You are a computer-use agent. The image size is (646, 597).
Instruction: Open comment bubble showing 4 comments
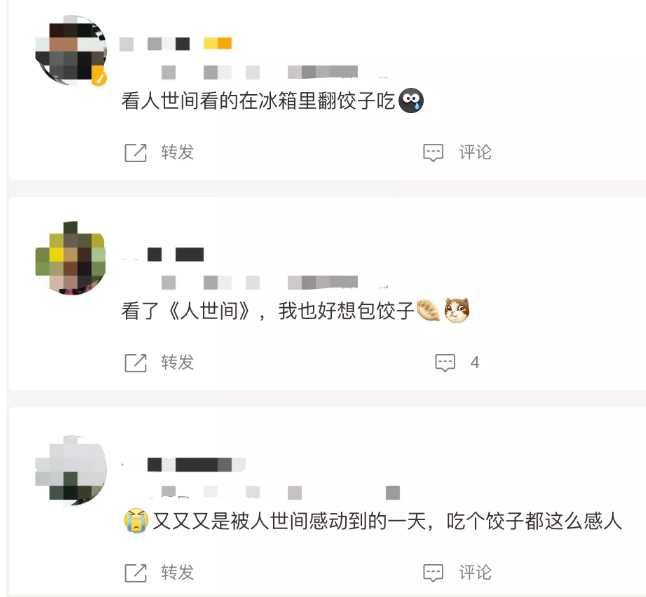click(x=445, y=363)
